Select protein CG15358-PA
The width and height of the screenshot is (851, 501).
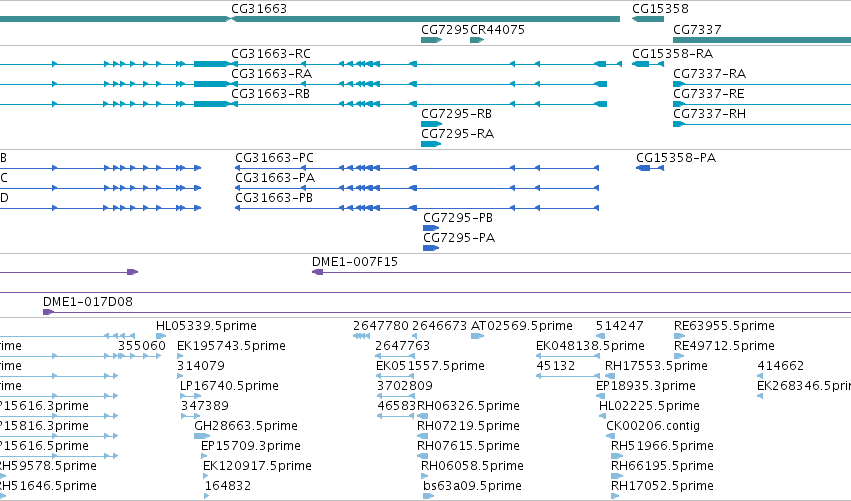coord(676,158)
